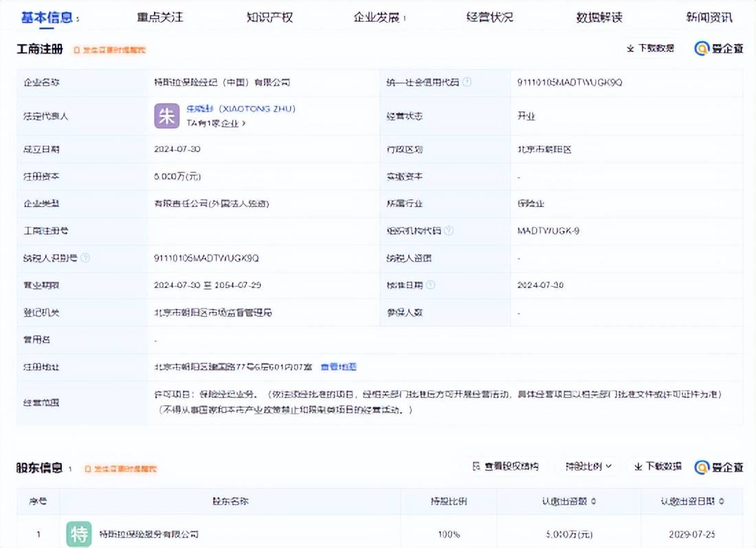The height and width of the screenshot is (548, 756).
Task: Click the 成立日期 value 2024-07-30
Action: tap(177, 149)
